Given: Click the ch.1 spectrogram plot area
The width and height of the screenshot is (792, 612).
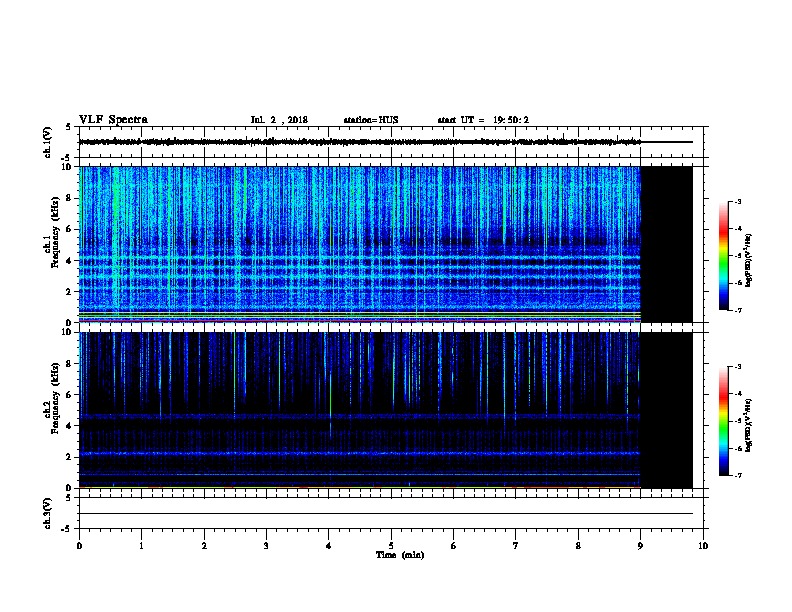Looking at the screenshot, I should (385, 244).
